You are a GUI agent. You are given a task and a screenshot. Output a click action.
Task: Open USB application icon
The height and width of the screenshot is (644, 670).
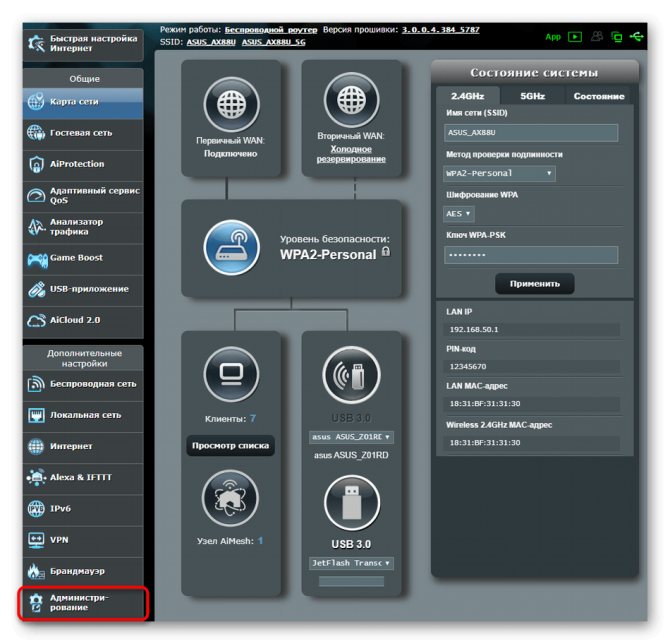click(36, 289)
